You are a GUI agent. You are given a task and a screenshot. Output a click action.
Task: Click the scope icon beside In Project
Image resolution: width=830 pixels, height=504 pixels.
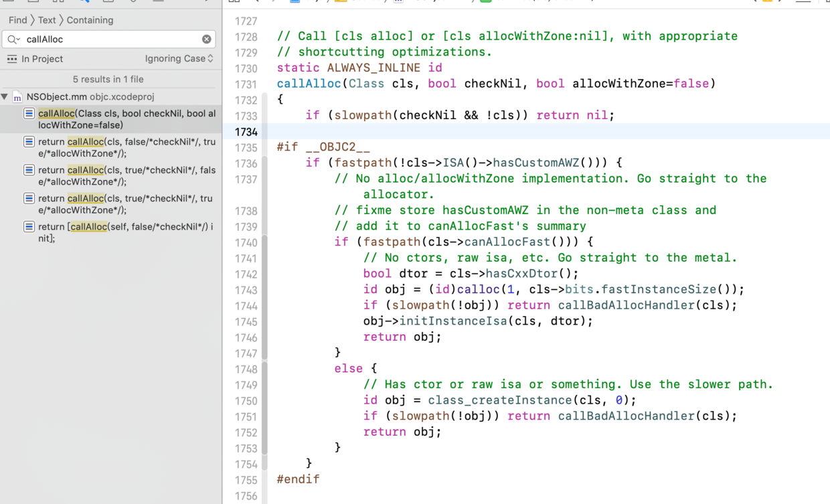coord(12,59)
